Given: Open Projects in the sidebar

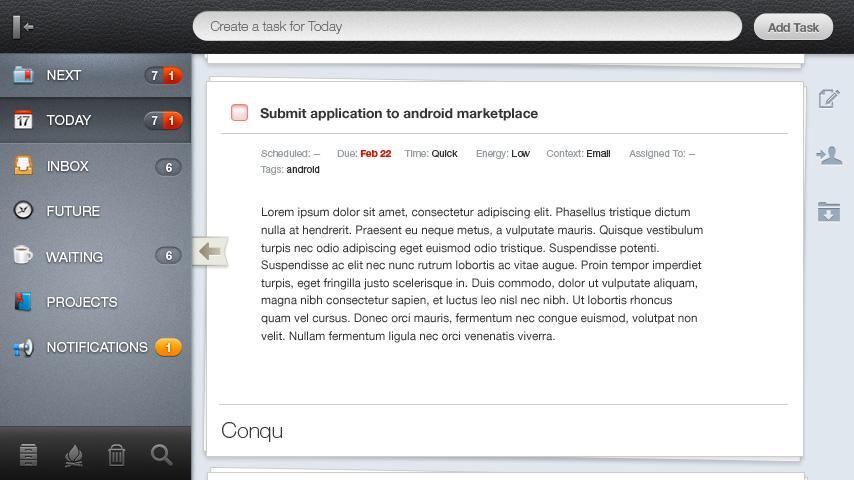Looking at the screenshot, I should [81, 302].
